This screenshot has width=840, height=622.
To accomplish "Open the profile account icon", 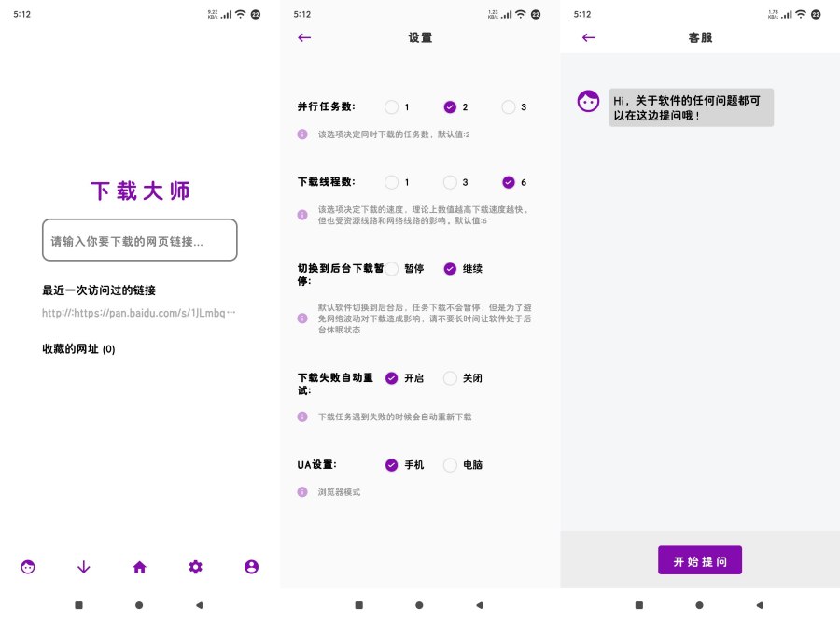I will click(x=251, y=567).
